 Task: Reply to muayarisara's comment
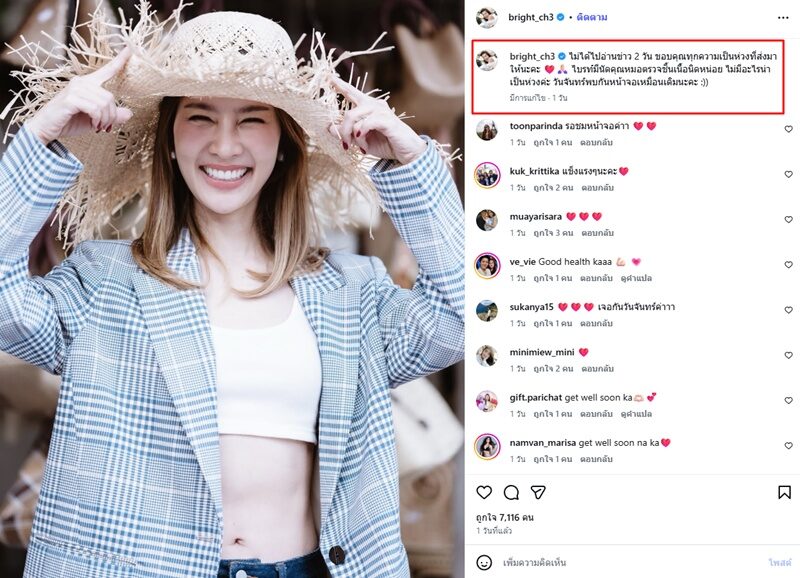pos(598,233)
